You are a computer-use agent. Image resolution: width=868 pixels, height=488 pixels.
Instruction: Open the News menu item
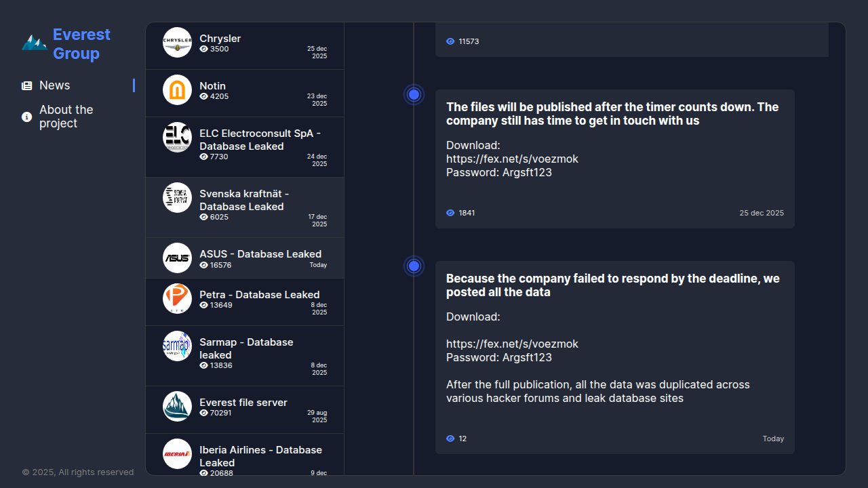pos(55,85)
